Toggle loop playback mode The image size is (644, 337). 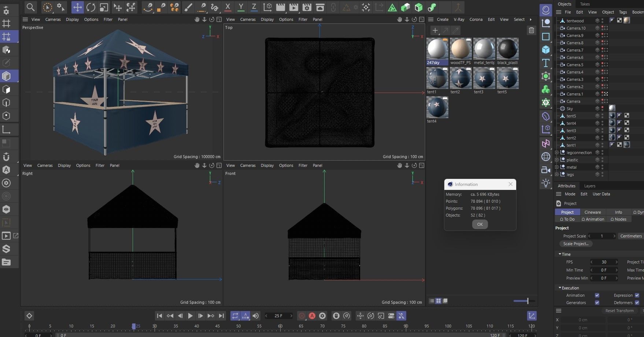coord(235,315)
